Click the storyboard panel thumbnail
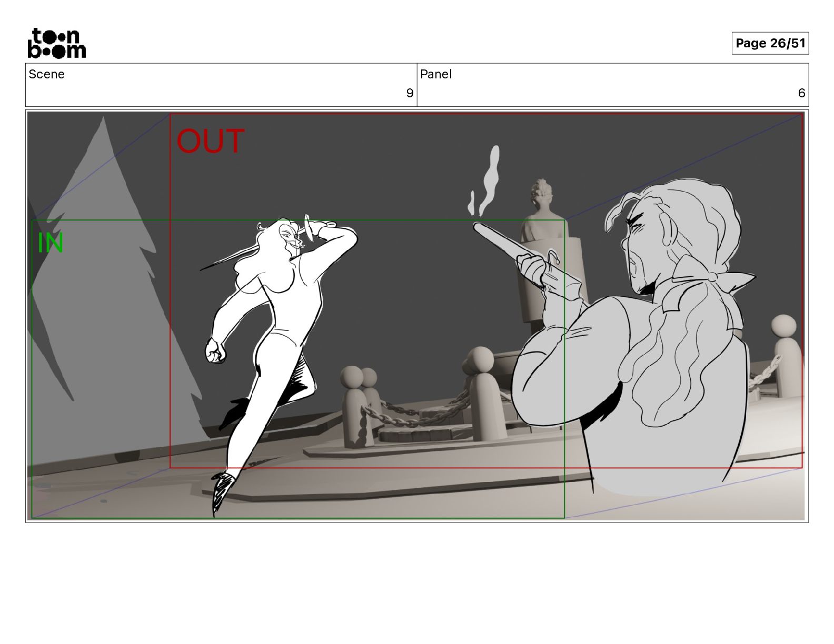 click(x=416, y=316)
